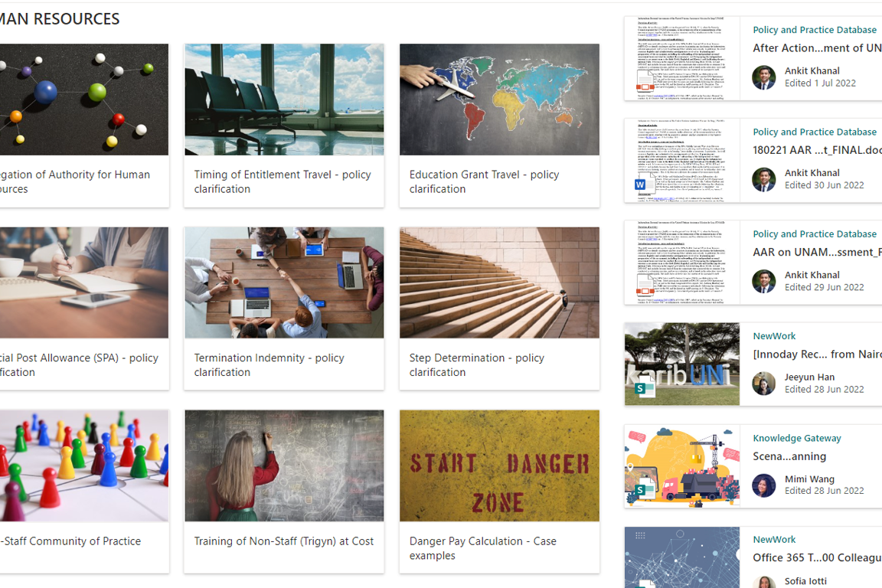Open the Knowledge Gateway site link
This screenshot has width=882, height=588.
pos(796,438)
